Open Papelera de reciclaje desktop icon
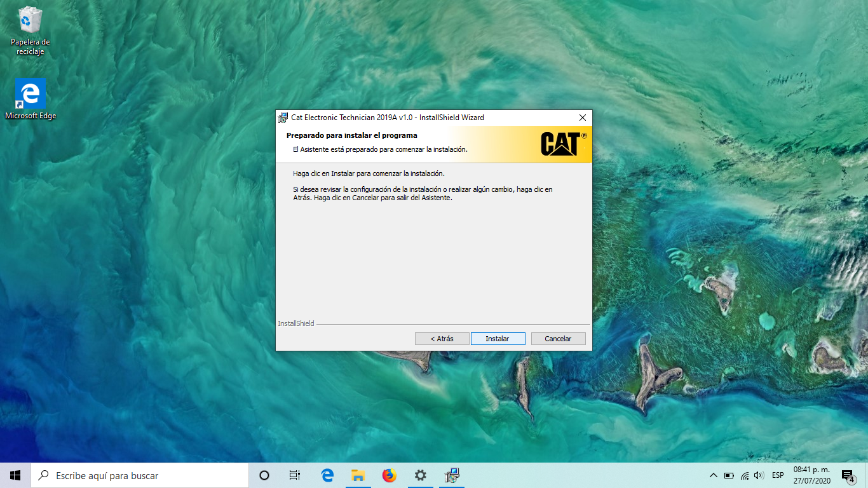Image resolution: width=868 pixels, height=488 pixels. click(x=30, y=30)
